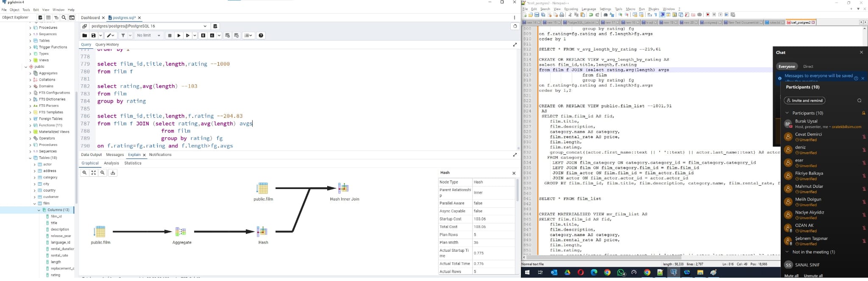Open Search Objects magnifier in Object Explorer
This screenshot has width=868, height=281.
64,17
